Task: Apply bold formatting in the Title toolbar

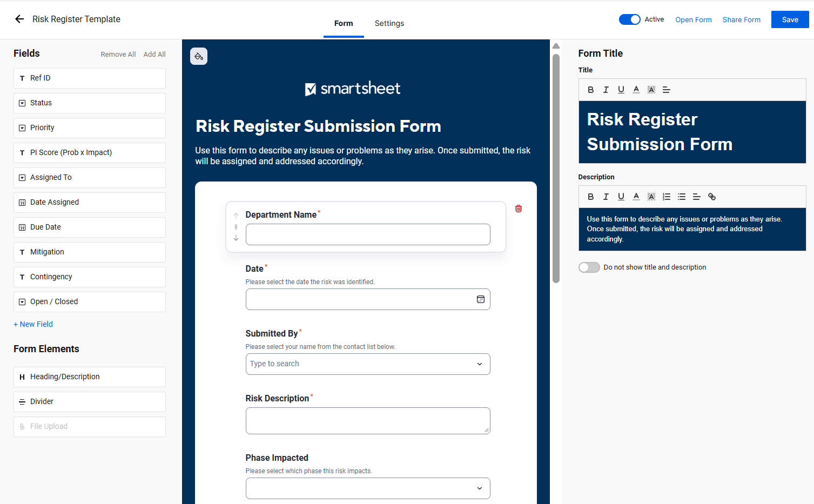Action: (590, 90)
